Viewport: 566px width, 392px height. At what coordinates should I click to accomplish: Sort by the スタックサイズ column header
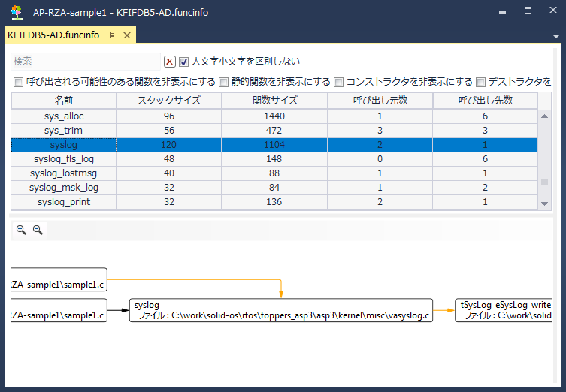169,101
